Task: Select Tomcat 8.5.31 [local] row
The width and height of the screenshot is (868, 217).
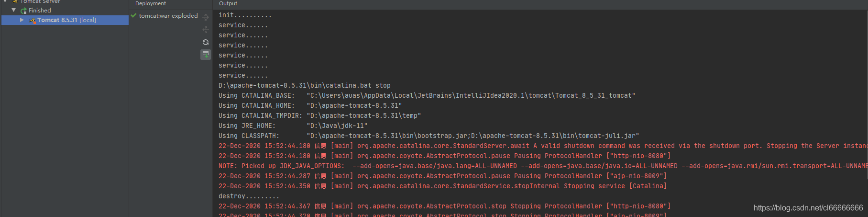Action: [65, 20]
